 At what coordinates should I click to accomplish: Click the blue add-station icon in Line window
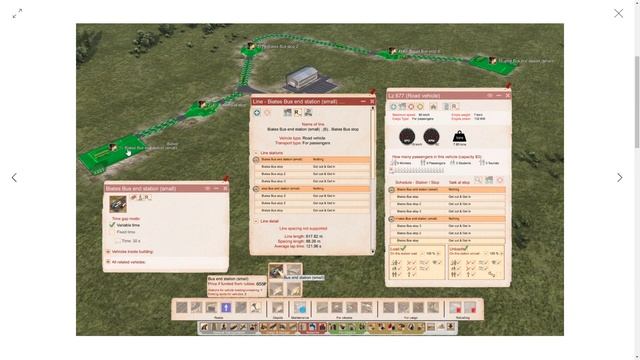(x=257, y=113)
